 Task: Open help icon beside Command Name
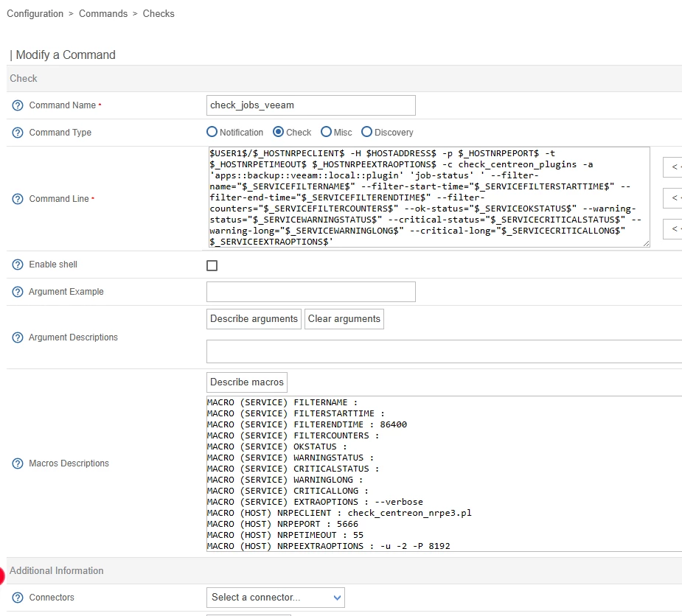tap(18, 105)
